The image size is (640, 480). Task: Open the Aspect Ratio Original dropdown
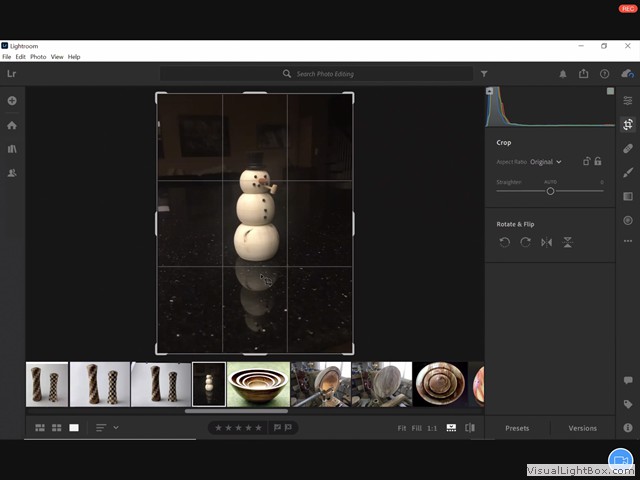click(x=546, y=161)
